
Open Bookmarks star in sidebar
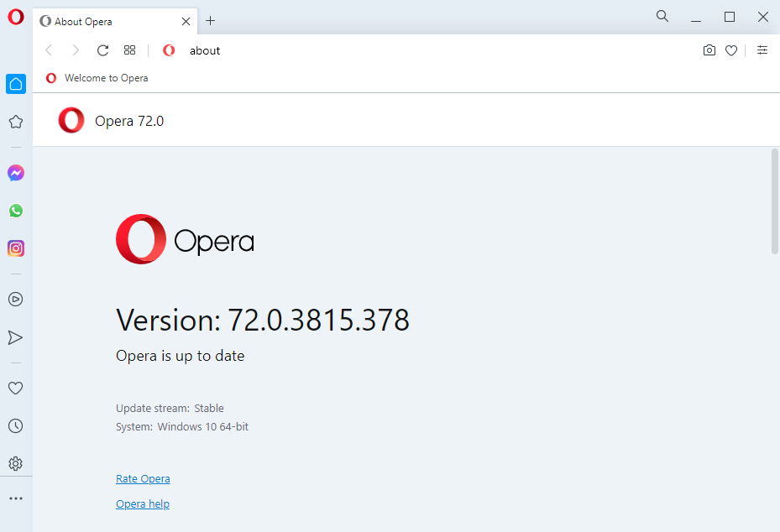pyautogui.click(x=16, y=122)
